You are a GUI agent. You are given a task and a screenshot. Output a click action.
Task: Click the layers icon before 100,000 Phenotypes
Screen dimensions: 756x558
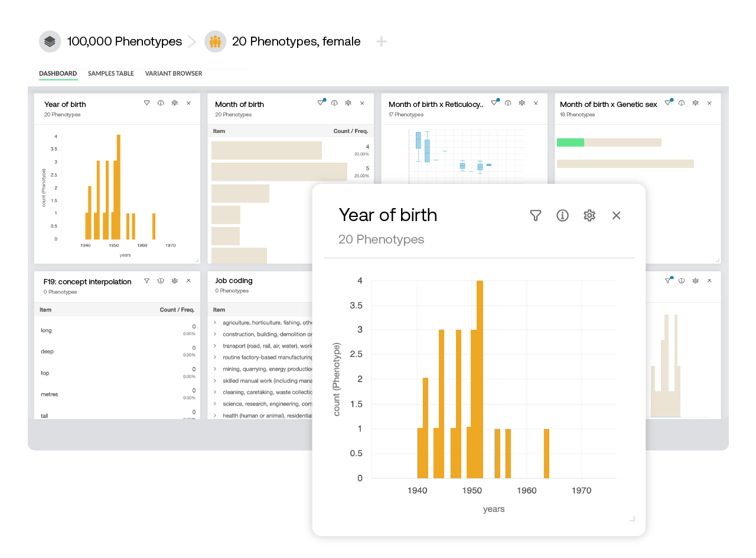[50, 41]
